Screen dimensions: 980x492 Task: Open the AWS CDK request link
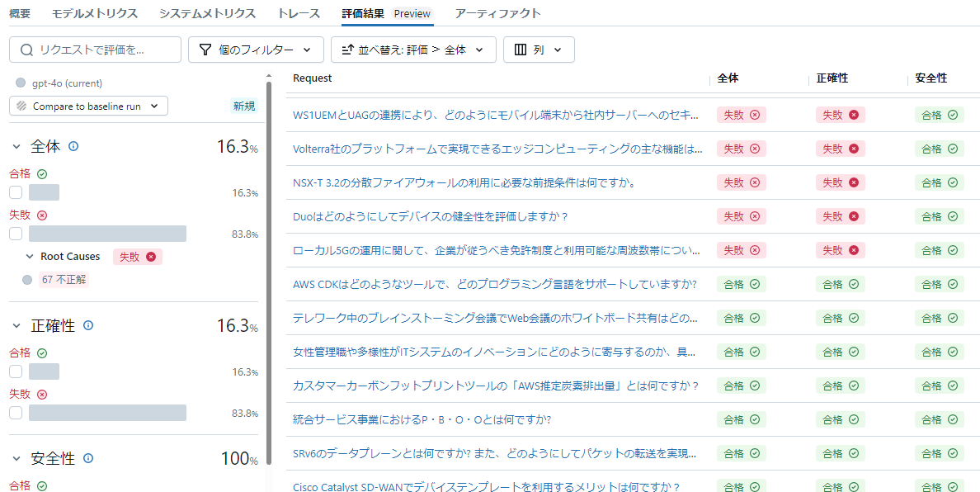pos(494,284)
